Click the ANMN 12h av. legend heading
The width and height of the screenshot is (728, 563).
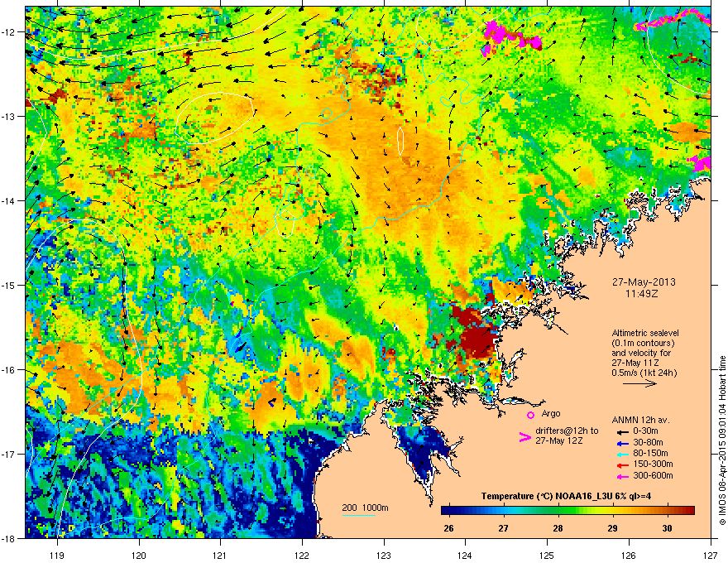[x=640, y=420]
